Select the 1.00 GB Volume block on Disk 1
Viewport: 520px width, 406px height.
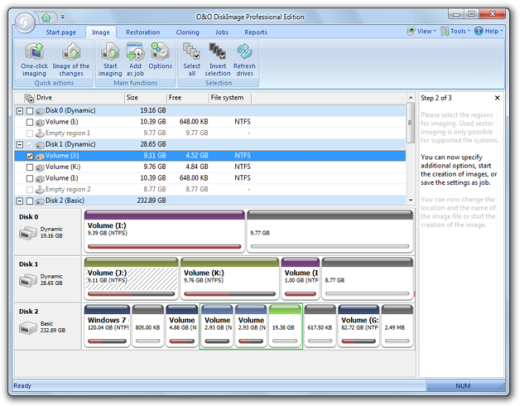[x=300, y=278]
